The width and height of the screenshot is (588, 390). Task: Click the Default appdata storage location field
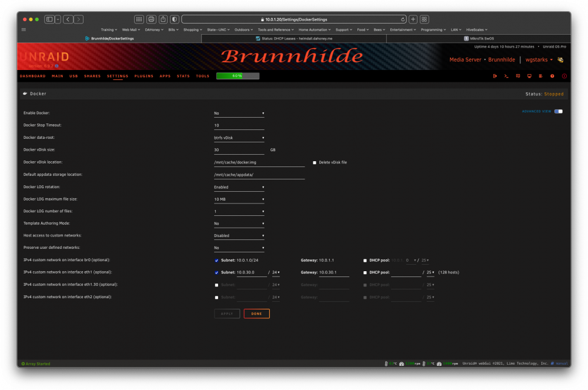[x=259, y=175]
